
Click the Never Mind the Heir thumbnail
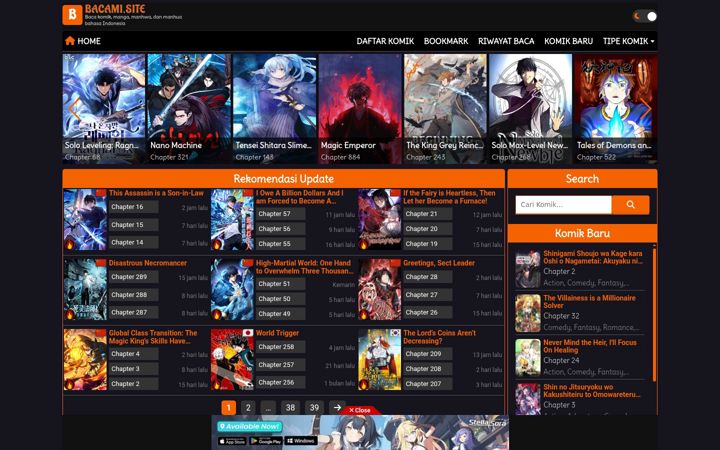[528, 358]
